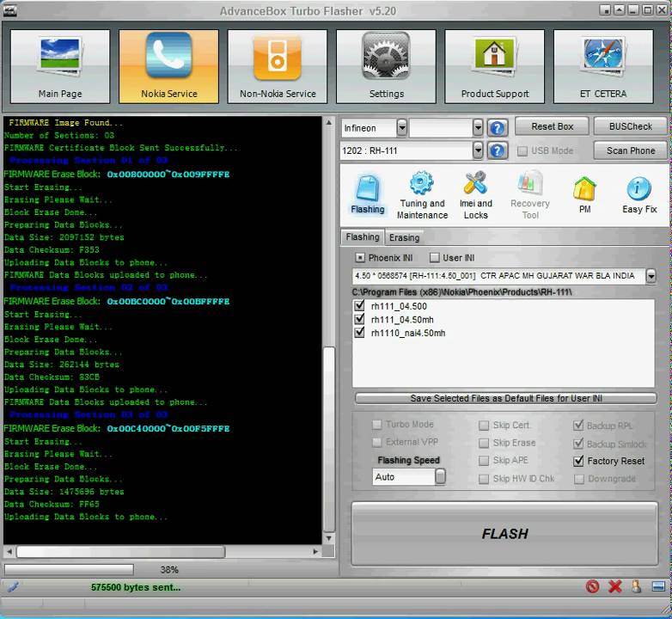Image resolution: width=672 pixels, height=619 pixels.
Task: Click log scroll left arrow
Action: coord(9,551)
